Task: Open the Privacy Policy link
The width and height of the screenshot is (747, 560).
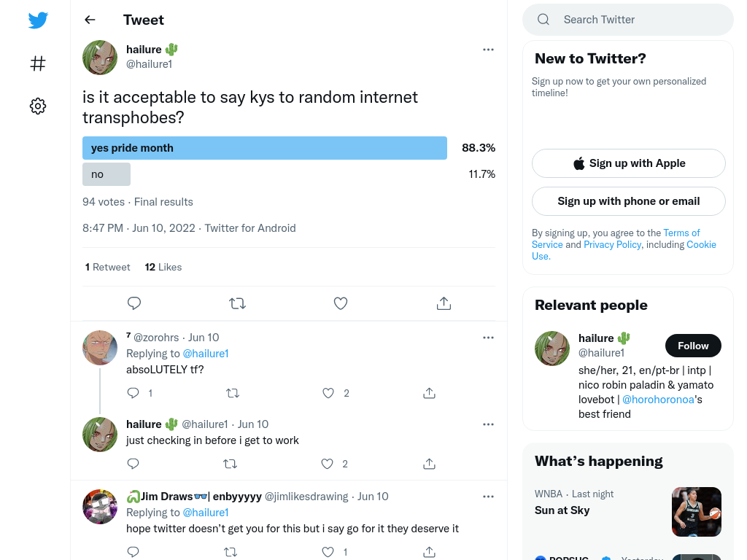Action: point(613,244)
